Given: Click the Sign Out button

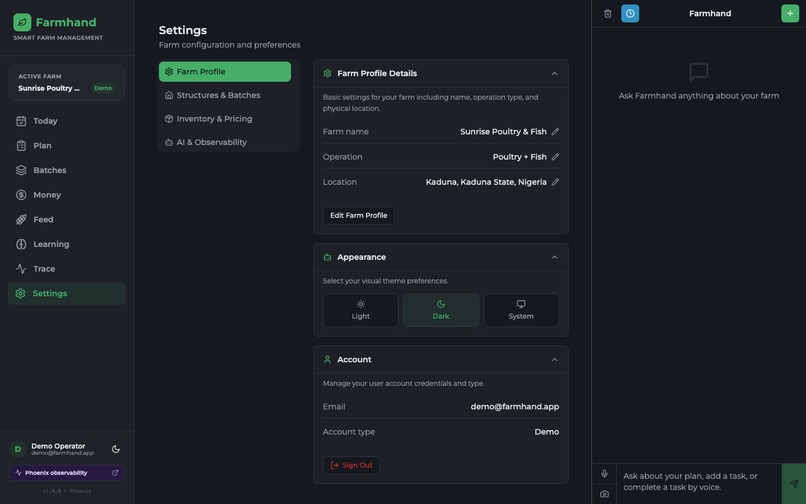Looking at the screenshot, I should [x=352, y=465].
